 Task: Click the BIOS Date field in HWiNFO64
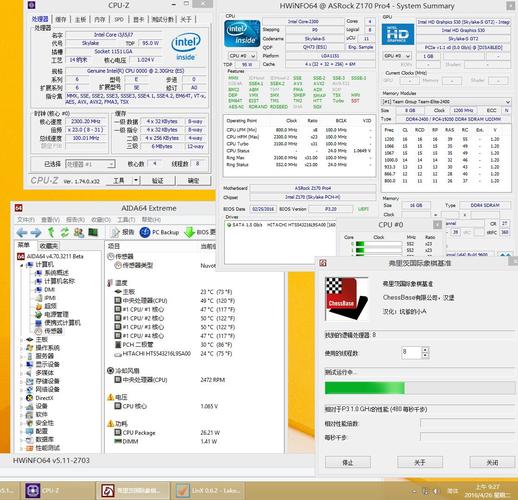coord(263,209)
